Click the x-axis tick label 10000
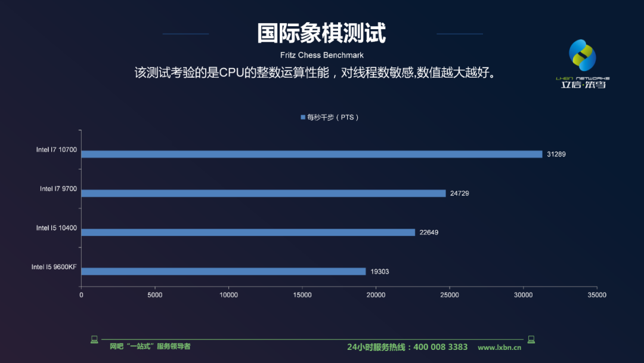Screen dimensions: 644x363 (x=228, y=295)
